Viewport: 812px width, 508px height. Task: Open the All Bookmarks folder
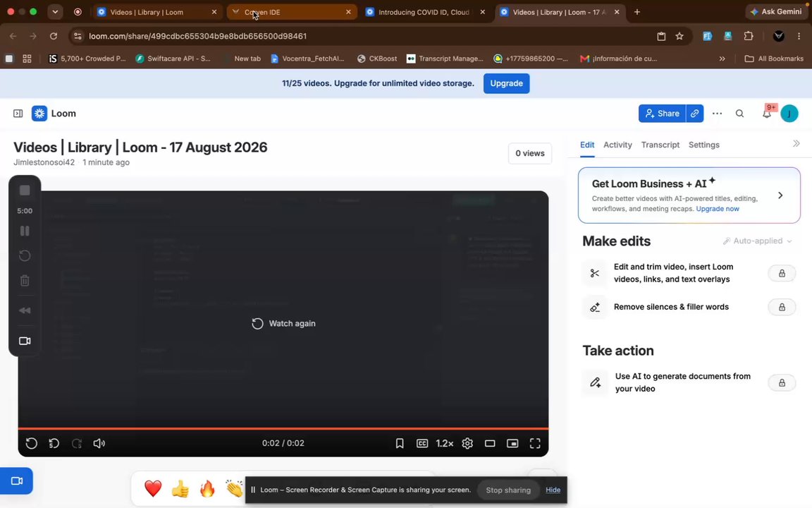[774, 59]
